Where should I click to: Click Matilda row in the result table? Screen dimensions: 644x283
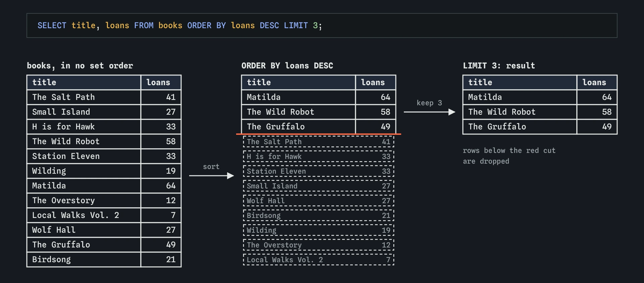click(540, 97)
